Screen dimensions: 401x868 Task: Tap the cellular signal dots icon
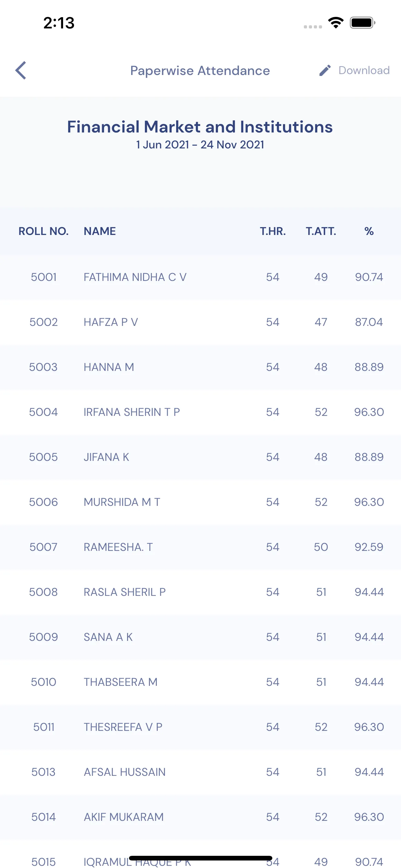pyautogui.click(x=313, y=27)
